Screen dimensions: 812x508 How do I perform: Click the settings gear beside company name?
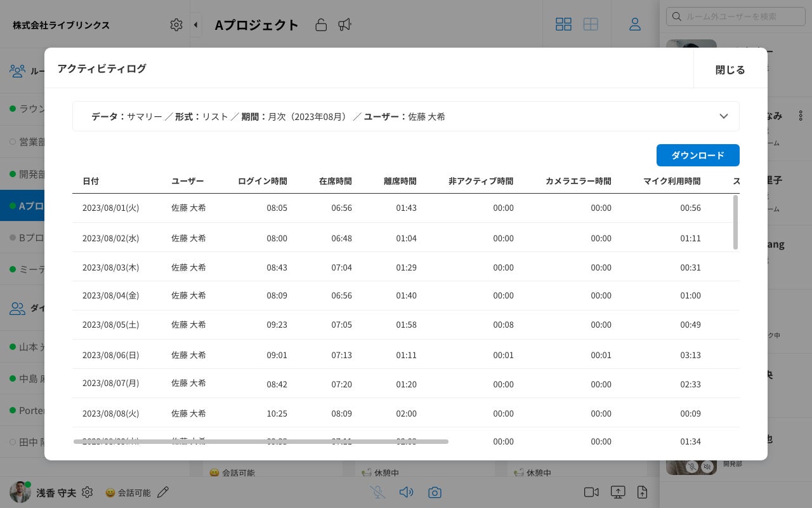click(176, 25)
